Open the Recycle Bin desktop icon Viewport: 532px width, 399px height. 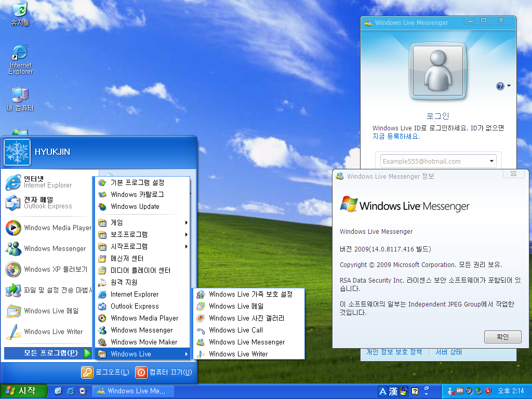click(20, 14)
